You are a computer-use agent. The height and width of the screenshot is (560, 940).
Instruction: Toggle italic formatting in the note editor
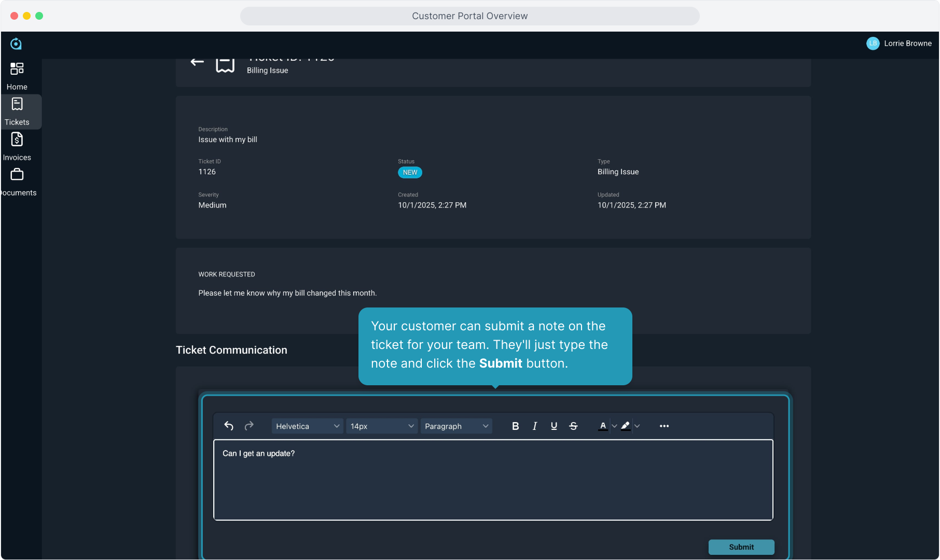coord(534,426)
